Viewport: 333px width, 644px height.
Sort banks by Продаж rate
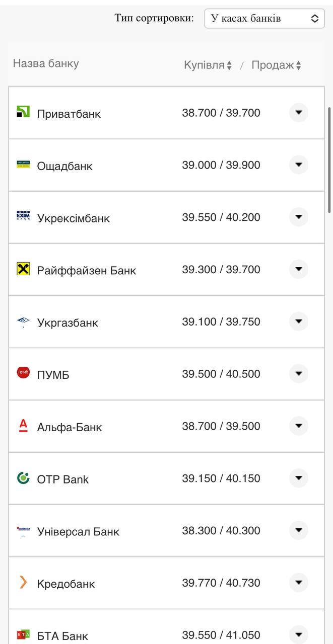[276, 65]
